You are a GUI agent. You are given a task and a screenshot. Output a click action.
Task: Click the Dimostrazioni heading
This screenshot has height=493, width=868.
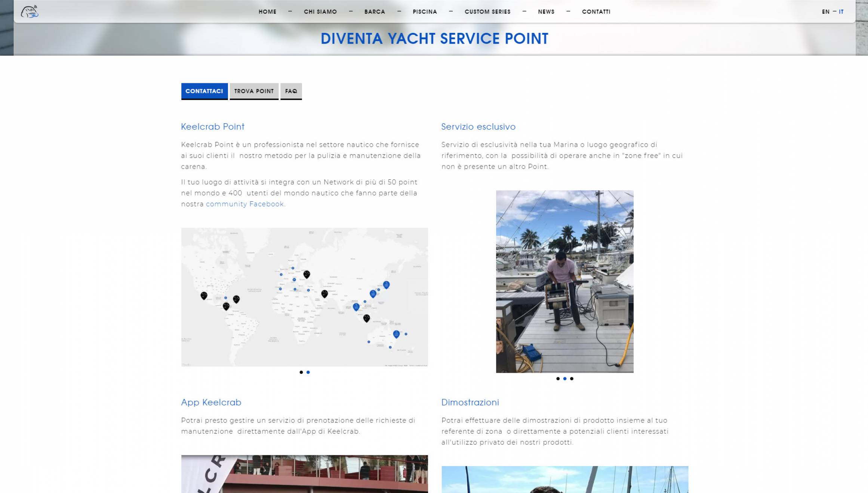470,402
